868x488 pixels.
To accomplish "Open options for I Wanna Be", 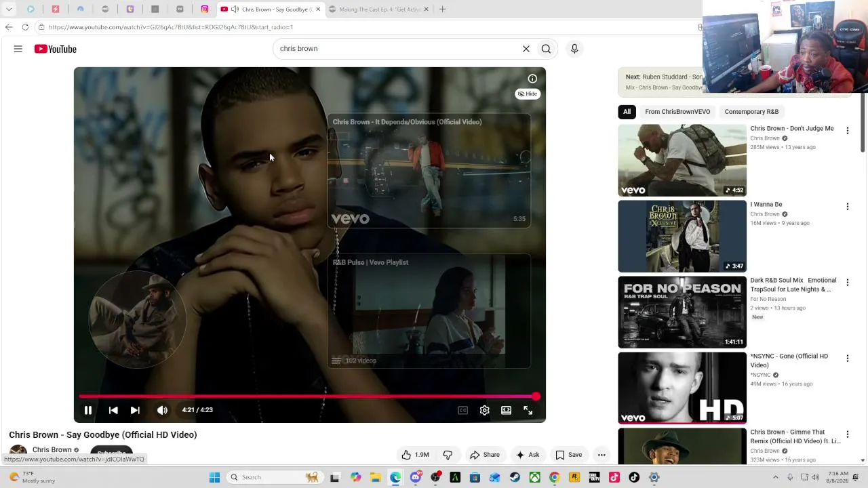I will (x=847, y=207).
